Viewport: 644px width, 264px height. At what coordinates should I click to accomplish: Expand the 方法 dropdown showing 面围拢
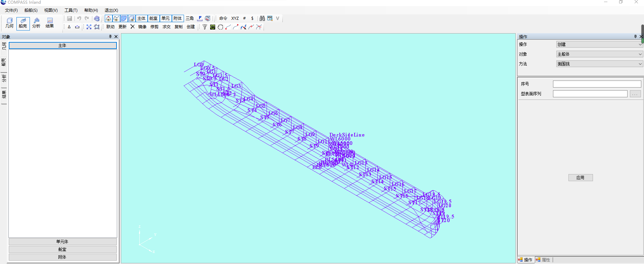point(599,64)
